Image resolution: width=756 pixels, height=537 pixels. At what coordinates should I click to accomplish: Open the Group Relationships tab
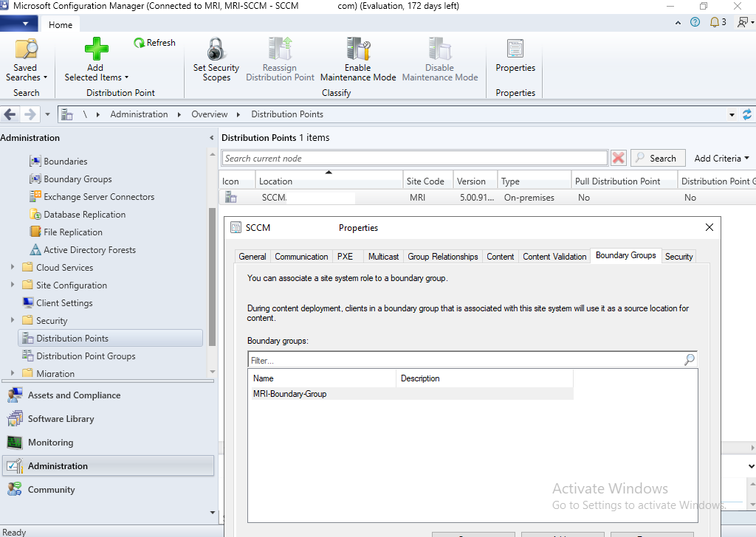443,257
